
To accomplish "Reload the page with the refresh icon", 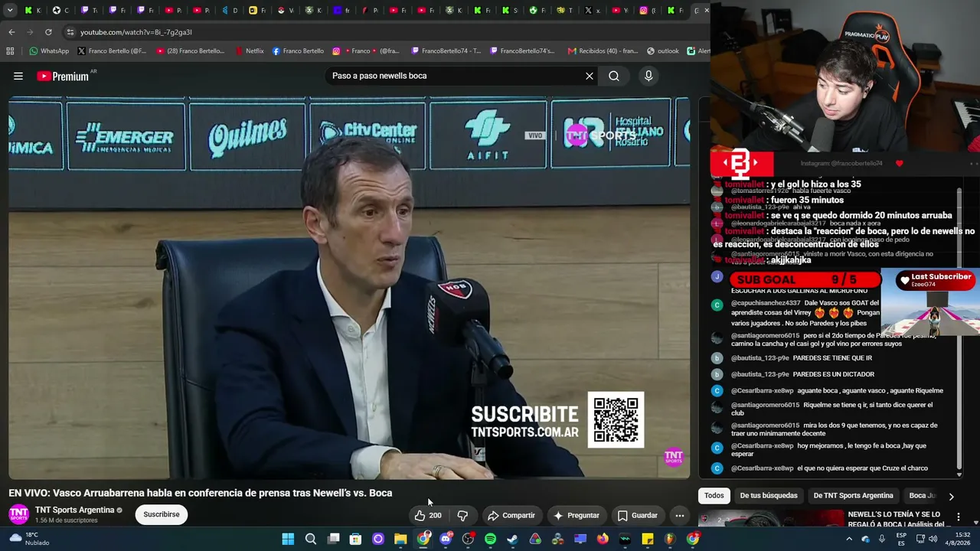I will click(48, 32).
